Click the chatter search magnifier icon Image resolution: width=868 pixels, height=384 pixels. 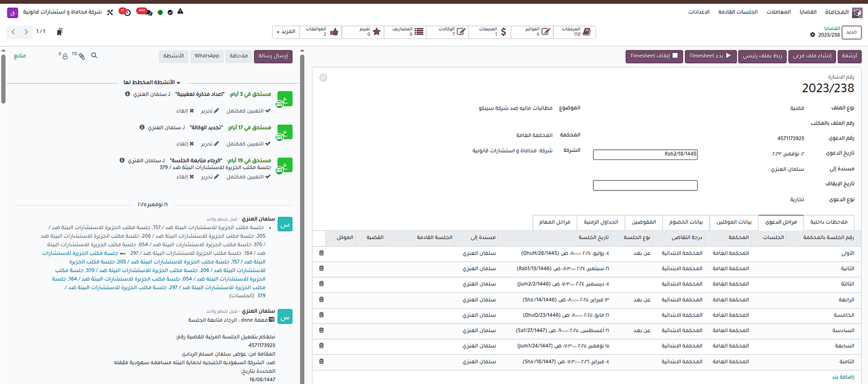pyautogui.click(x=94, y=56)
